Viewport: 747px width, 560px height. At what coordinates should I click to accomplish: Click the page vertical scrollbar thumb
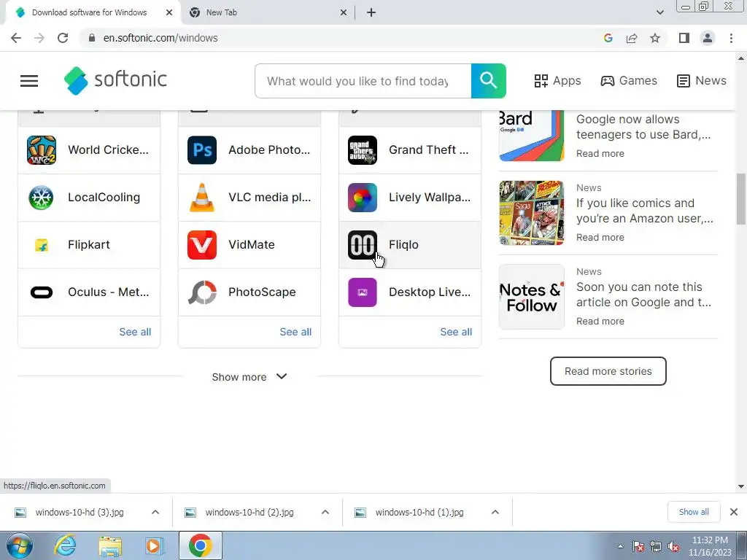[741, 198]
